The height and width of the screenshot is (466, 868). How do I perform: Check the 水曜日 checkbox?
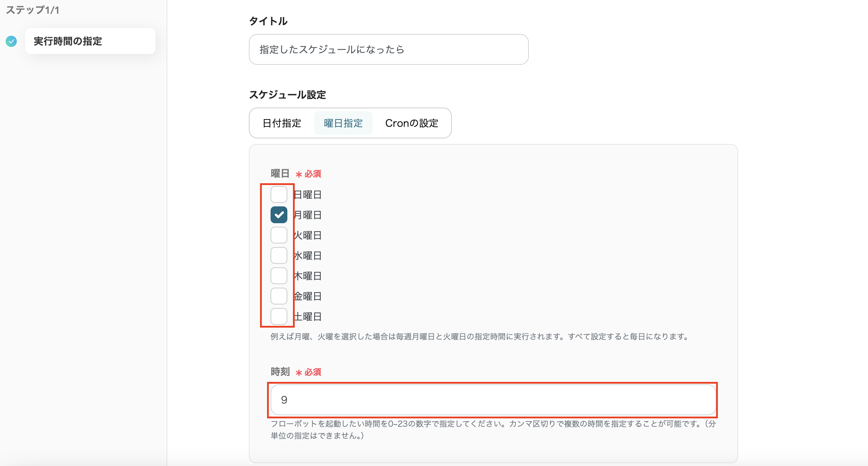(279, 255)
